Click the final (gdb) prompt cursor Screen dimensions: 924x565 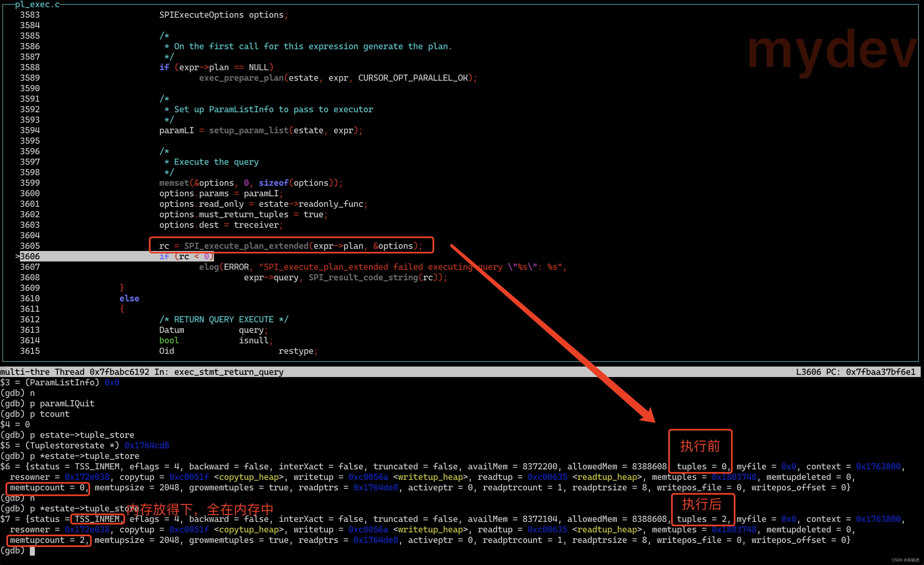pos(32,550)
